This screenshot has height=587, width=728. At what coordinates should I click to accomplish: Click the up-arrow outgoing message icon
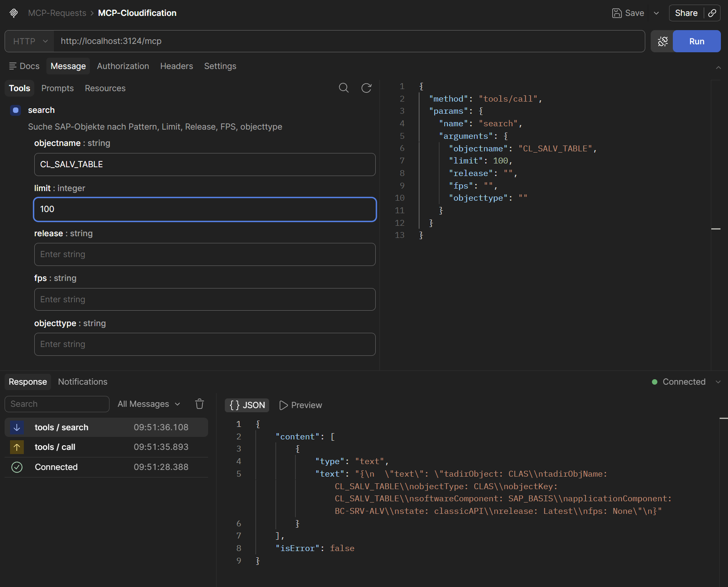click(17, 447)
